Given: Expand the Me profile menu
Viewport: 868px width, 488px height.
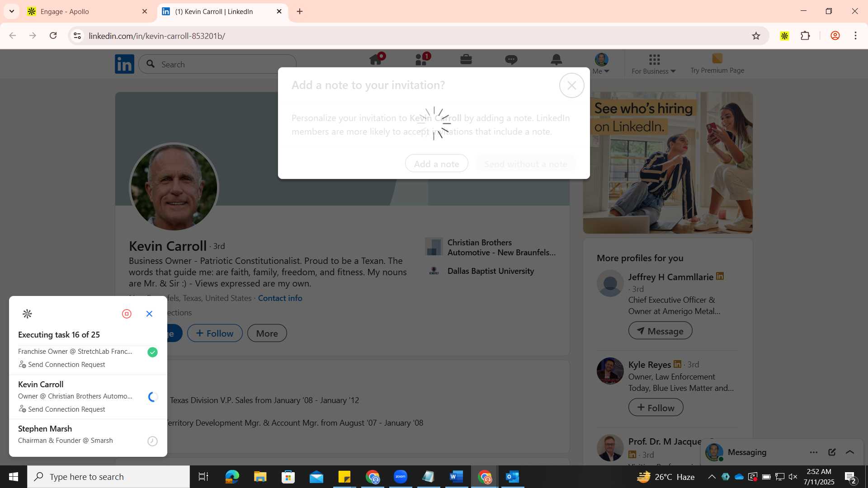Looking at the screenshot, I should point(601,64).
